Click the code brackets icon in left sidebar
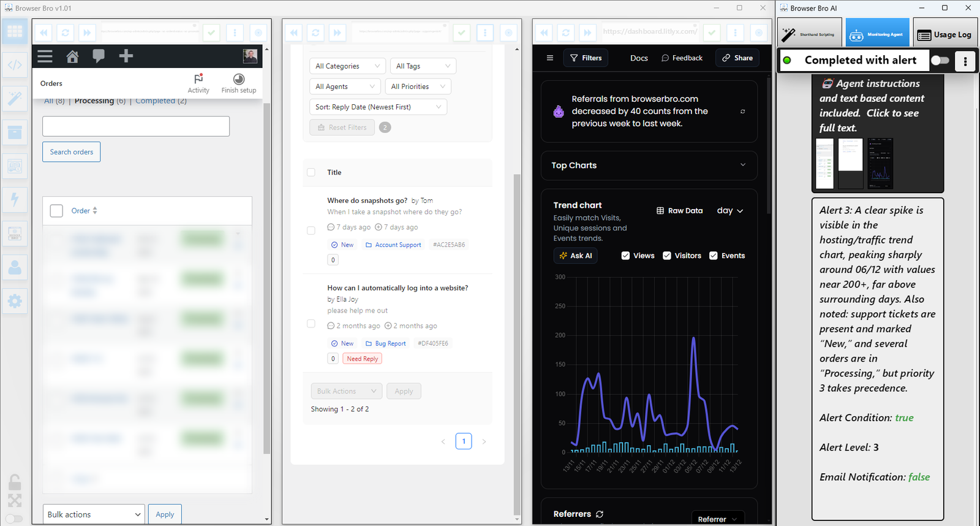This screenshot has width=980, height=526. pyautogui.click(x=15, y=64)
